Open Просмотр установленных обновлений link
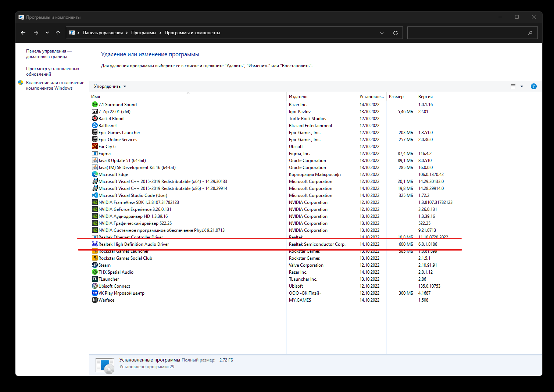 [53, 71]
